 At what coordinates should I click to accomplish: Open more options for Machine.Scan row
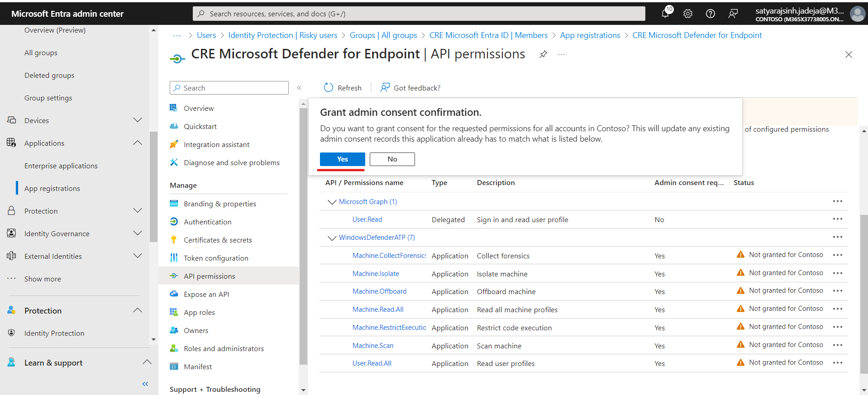point(838,345)
